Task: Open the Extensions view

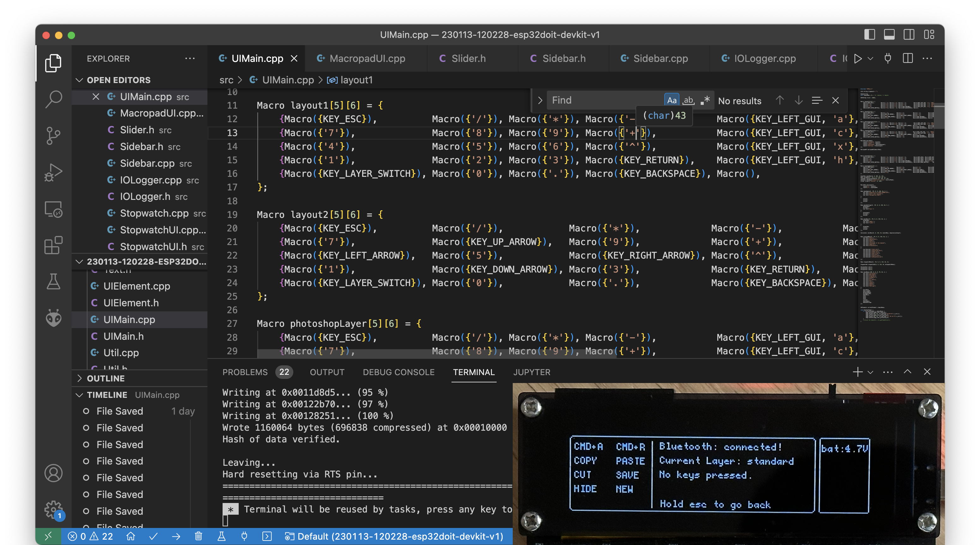Action: (53, 245)
